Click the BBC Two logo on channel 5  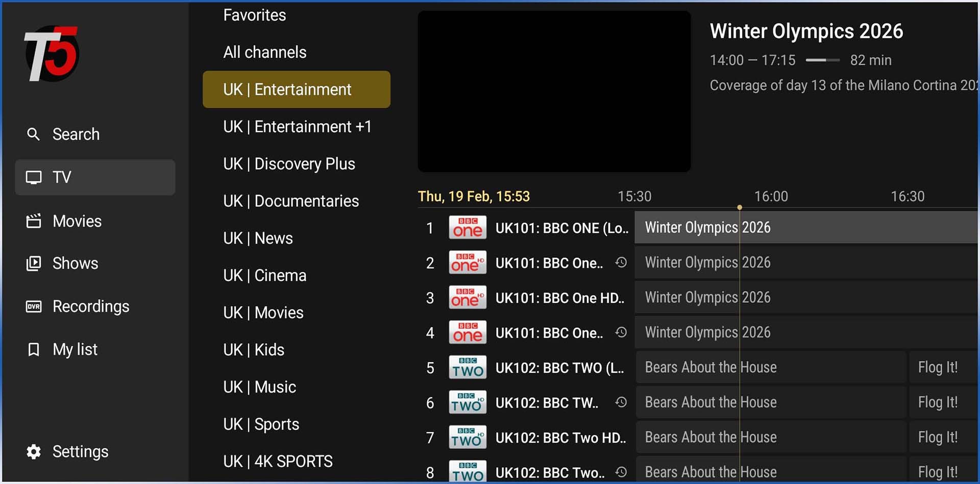467,368
